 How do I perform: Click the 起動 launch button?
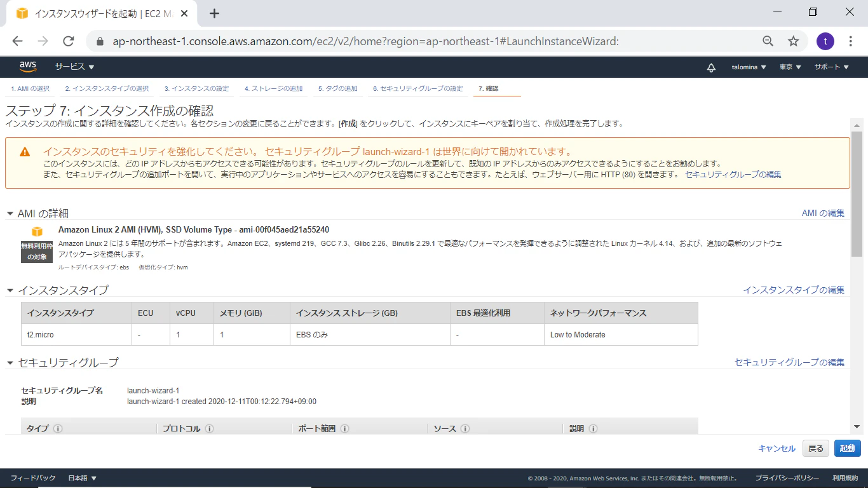(x=847, y=449)
